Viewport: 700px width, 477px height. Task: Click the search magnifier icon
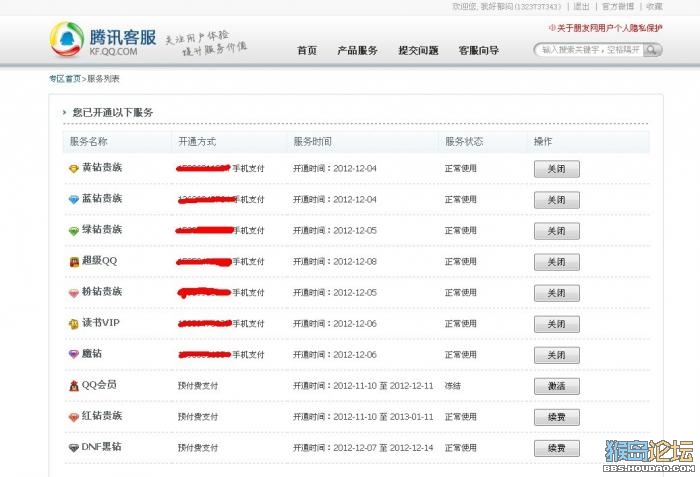[x=652, y=50]
